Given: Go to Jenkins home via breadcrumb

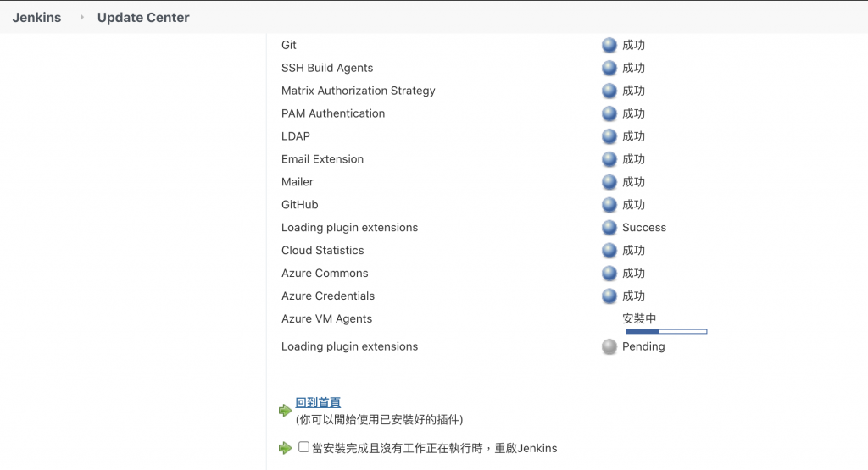Looking at the screenshot, I should [36, 18].
